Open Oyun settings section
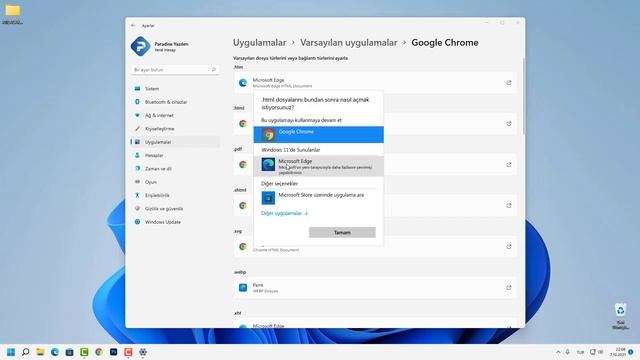 175,182
